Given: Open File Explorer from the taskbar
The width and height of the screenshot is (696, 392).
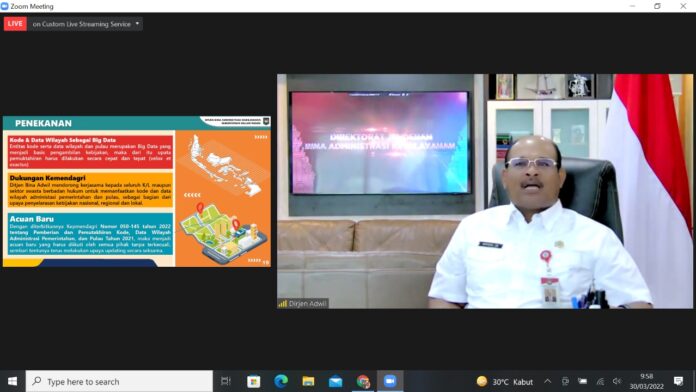Looking at the screenshot, I should [308, 381].
